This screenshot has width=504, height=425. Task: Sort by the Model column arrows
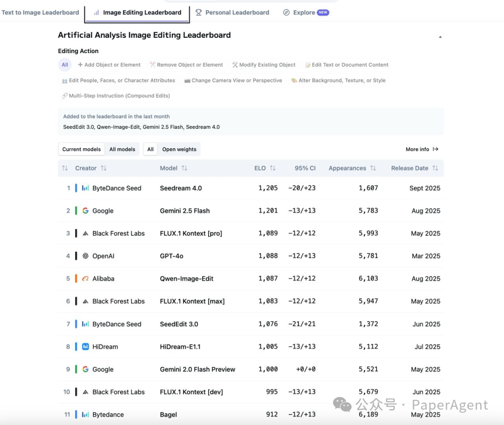[184, 168]
